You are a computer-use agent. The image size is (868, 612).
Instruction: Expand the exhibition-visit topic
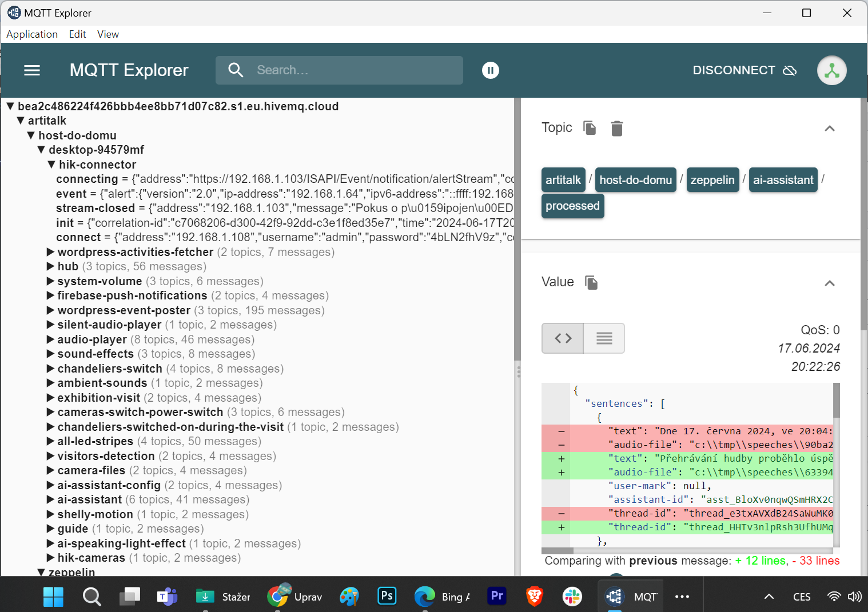pyautogui.click(x=50, y=398)
